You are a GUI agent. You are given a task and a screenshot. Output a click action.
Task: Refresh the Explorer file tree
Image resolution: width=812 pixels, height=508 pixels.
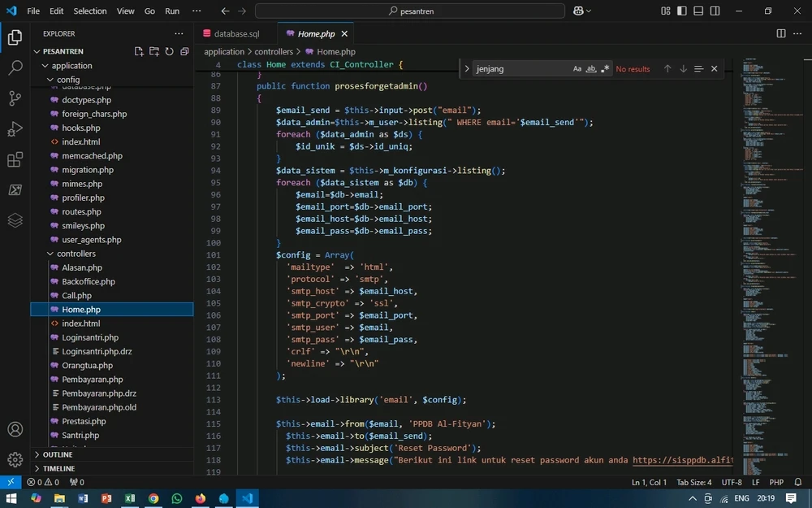coord(169,51)
